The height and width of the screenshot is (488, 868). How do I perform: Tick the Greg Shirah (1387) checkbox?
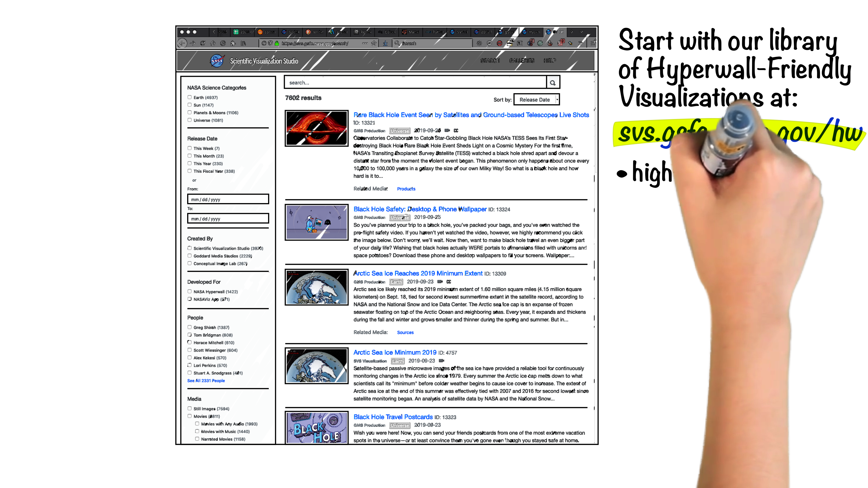[x=189, y=327]
